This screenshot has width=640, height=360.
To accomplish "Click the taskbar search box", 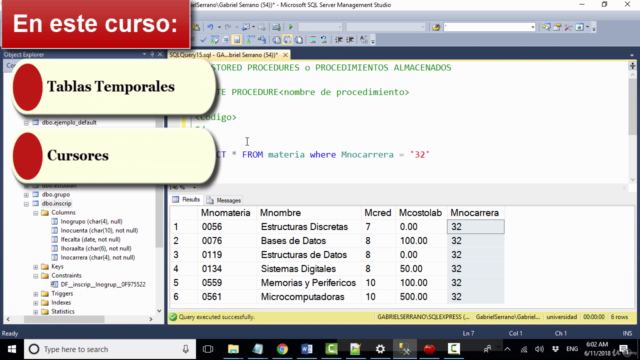I will [x=110, y=349].
